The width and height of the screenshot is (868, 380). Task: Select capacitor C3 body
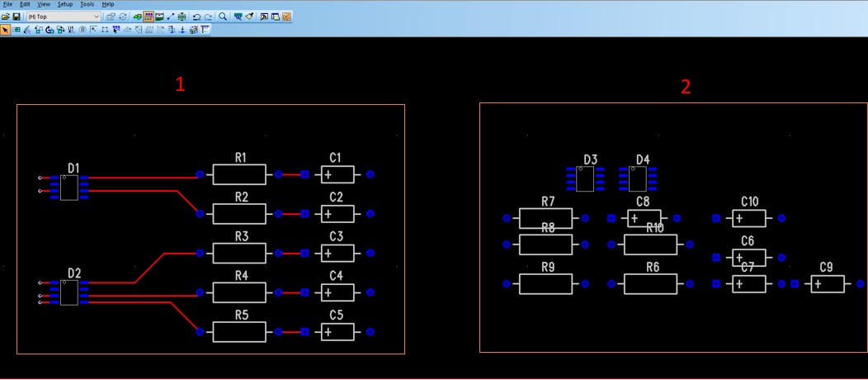coord(337,253)
